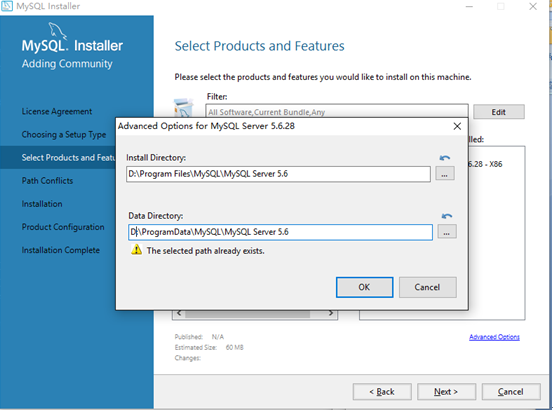553x410 pixels.
Task: Proceed with the Next button
Action: coord(446,392)
